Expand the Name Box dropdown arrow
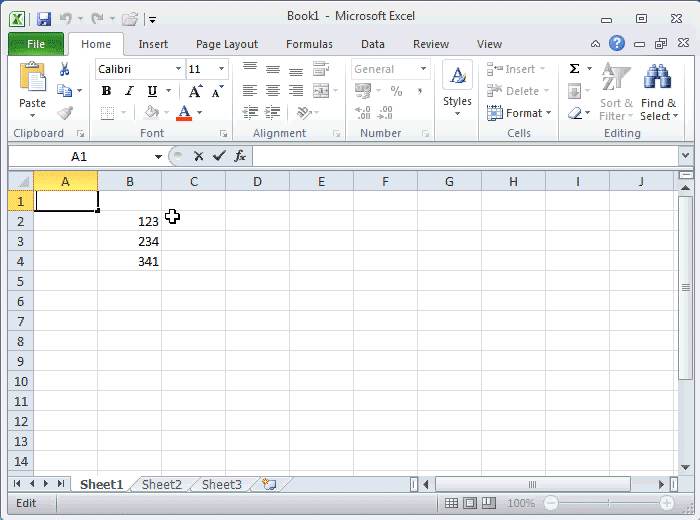Image resolution: width=700 pixels, height=520 pixels. (158, 157)
